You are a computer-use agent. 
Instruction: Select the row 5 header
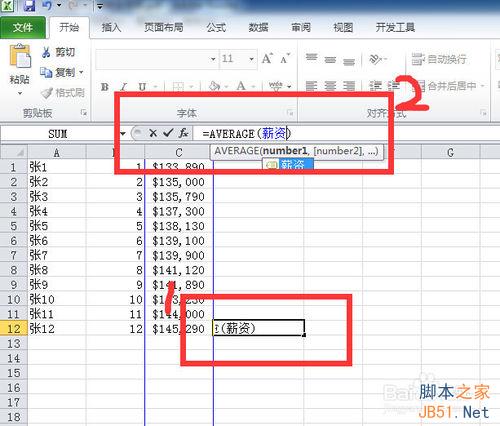(14, 226)
